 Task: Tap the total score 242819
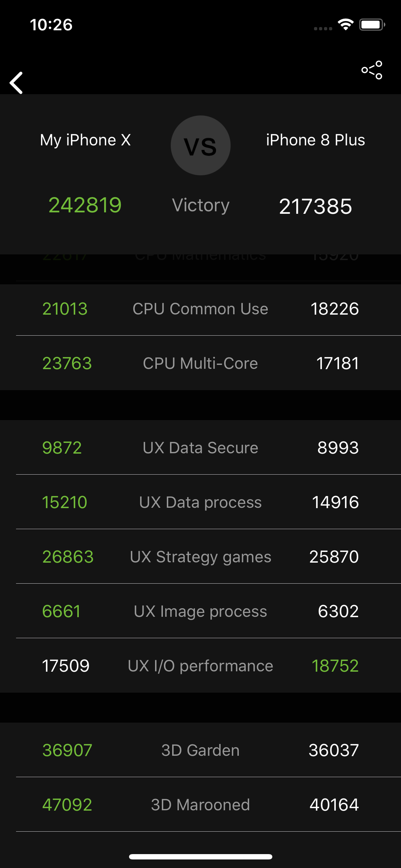[x=85, y=205]
